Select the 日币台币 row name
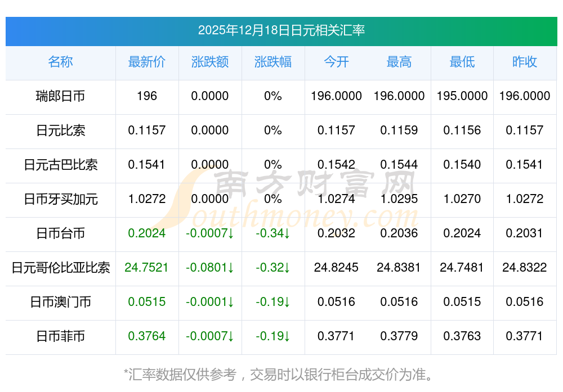 tap(60, 233)
